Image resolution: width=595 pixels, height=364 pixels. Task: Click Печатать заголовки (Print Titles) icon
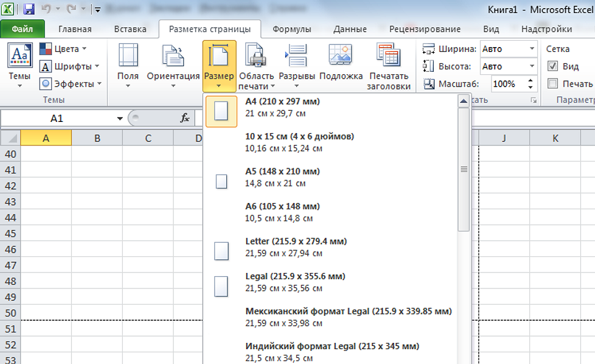tap(389, 57)
